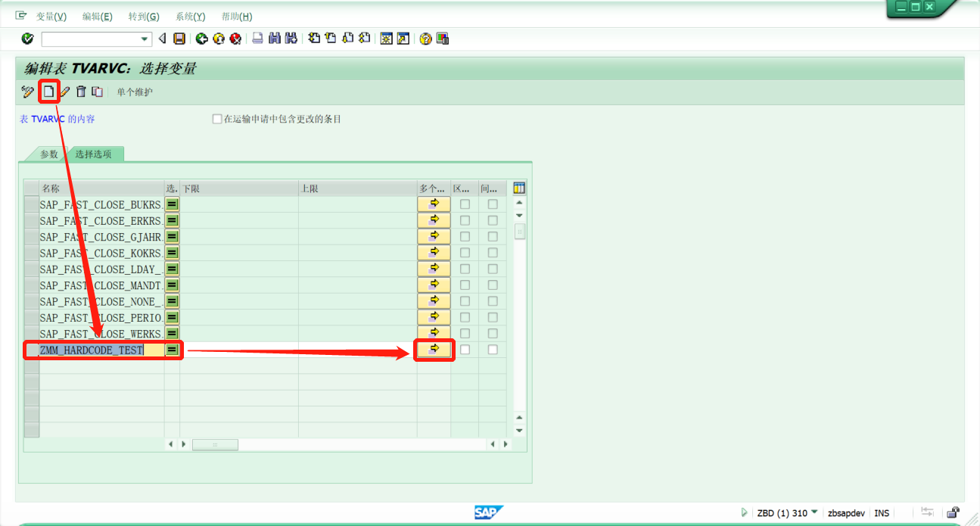Select the edit pencil icon
This screenshot has height=526, width=980.
[65, 91]
